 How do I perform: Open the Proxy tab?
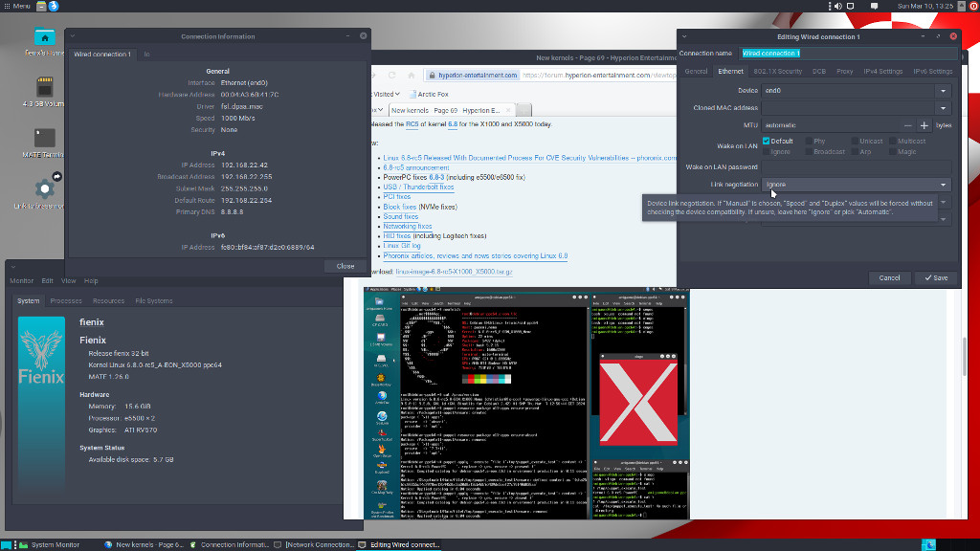click(844, 71)
